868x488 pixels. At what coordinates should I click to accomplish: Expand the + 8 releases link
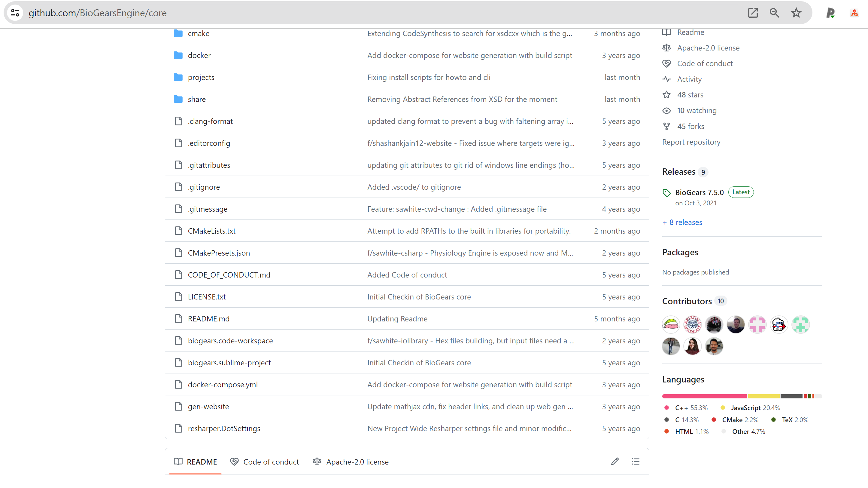pos(682,222)
